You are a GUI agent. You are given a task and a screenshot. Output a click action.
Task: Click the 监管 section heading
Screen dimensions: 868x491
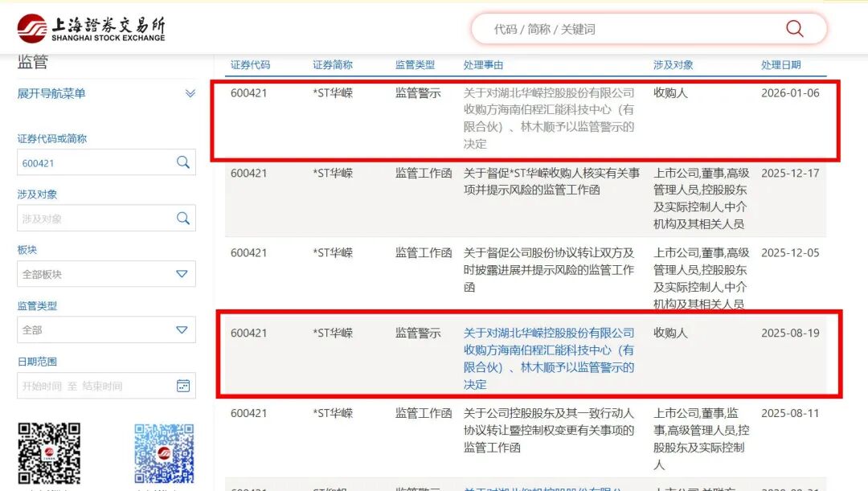[33, 62]
